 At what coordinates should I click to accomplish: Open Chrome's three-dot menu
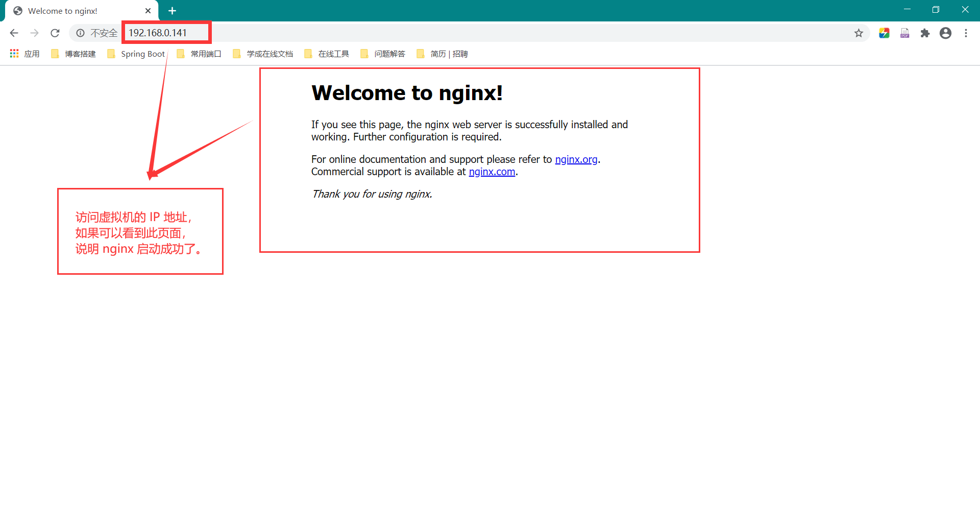[x=966, y=33]
